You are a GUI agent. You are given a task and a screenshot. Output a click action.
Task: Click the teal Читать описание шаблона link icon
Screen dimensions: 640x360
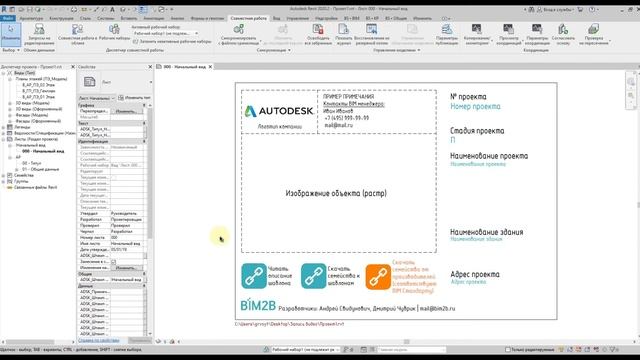(x=254, y=276)
